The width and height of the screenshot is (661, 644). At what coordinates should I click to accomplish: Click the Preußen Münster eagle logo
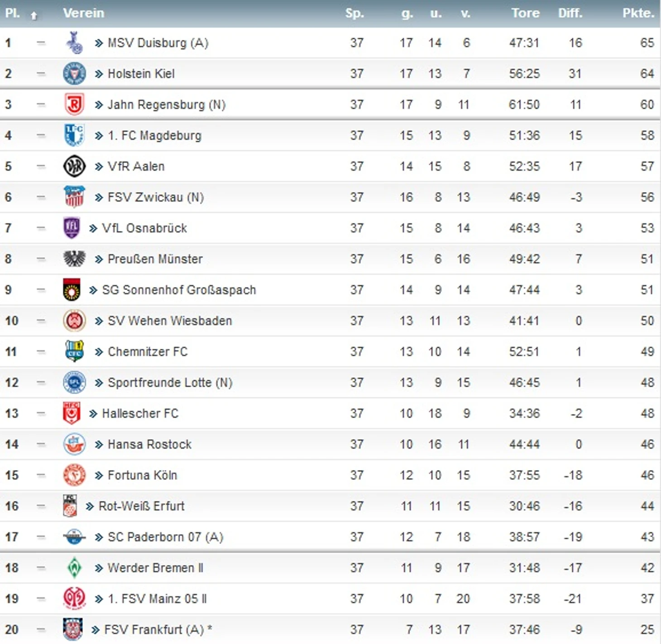click(74, 259)
